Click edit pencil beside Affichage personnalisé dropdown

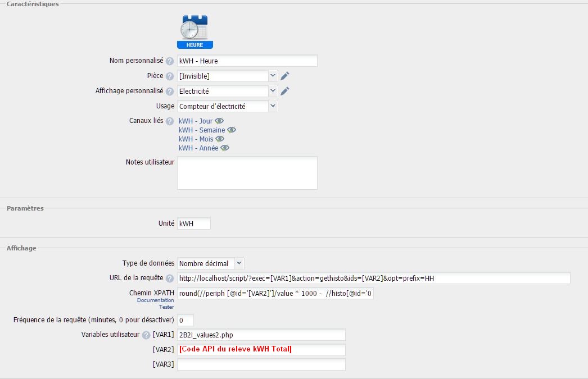tap(285, 91)
